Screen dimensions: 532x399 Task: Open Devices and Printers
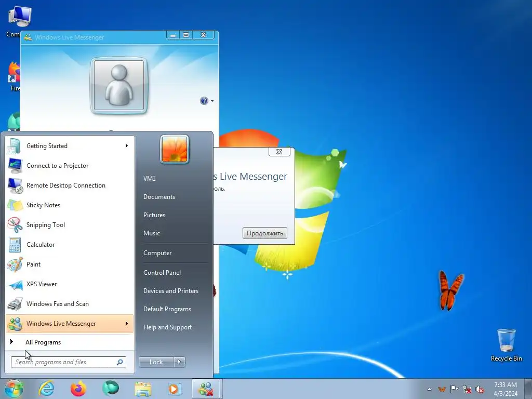point(170,291)
